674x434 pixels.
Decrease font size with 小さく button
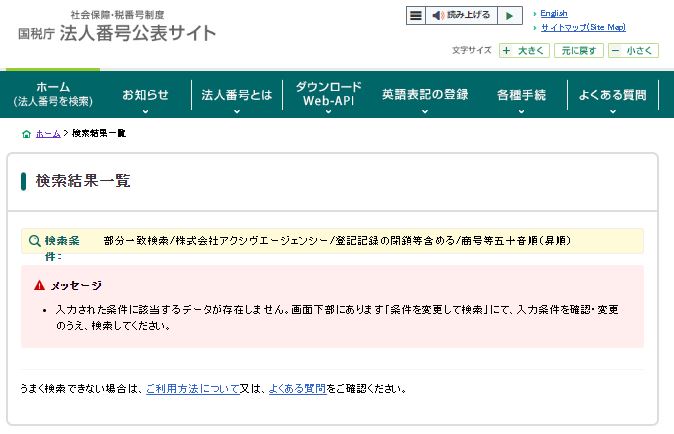coord(633,51)
